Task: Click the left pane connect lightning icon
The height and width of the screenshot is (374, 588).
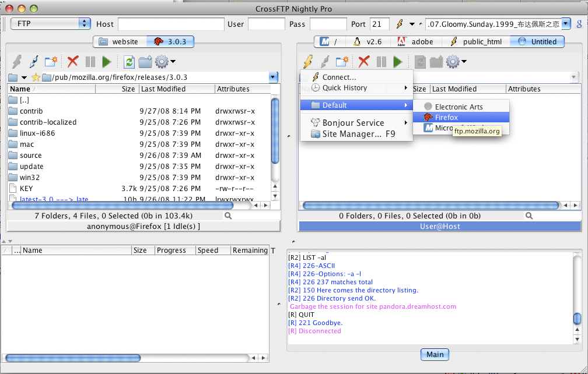Action: pos(16,62)
